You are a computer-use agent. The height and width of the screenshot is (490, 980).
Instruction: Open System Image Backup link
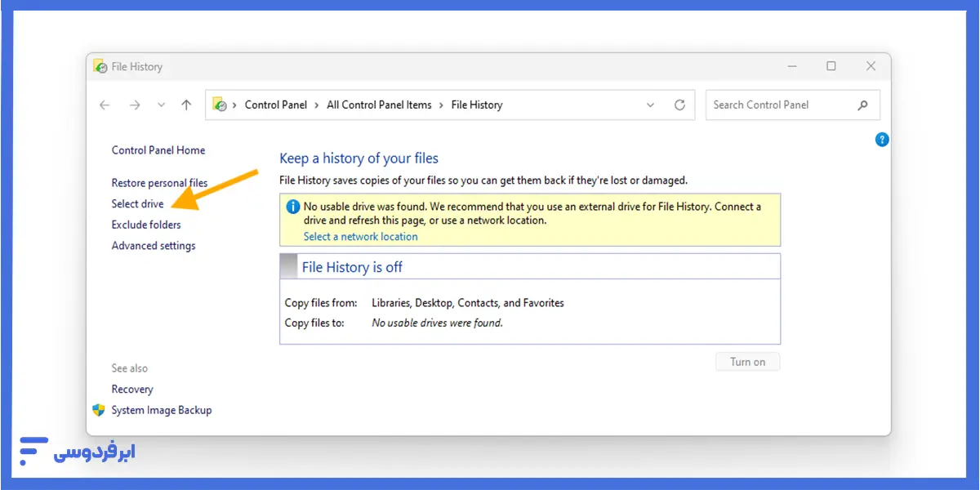162,410
